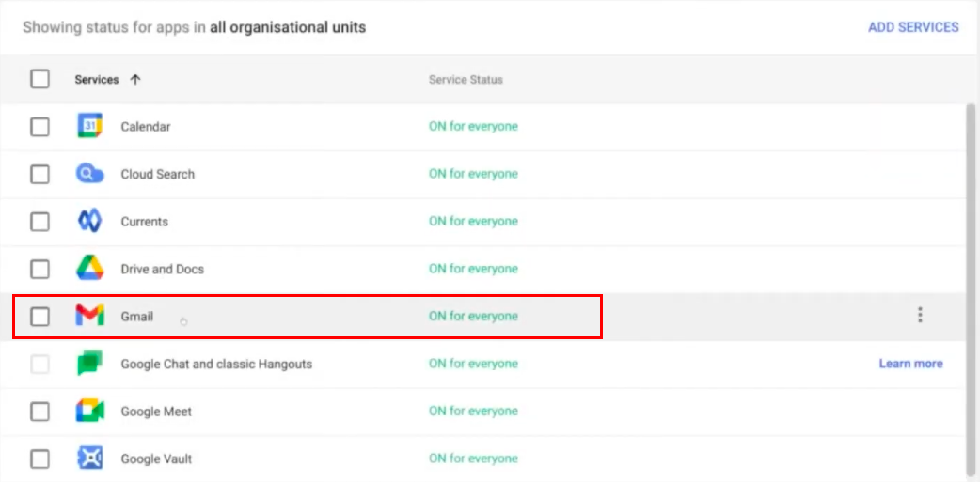The width and height of the screenshot is (980, 482).
Task: Open the three-dot menu for Gmail
Action: click(920, 316)
